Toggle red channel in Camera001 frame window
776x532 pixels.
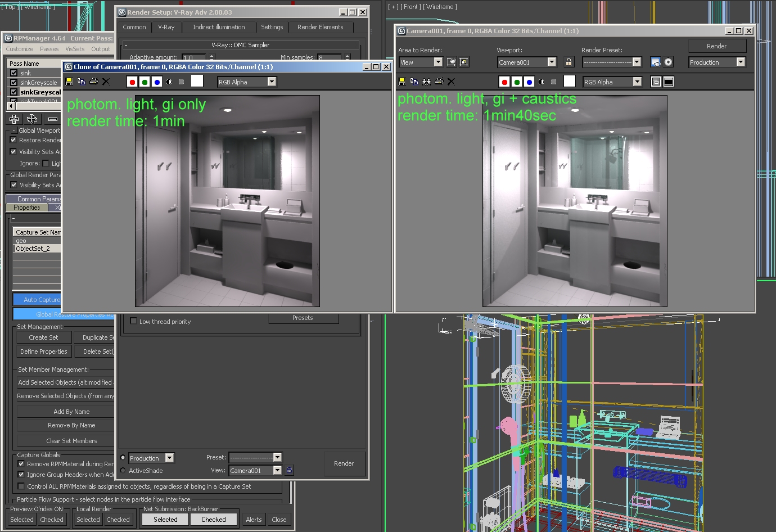pos(504,82)
